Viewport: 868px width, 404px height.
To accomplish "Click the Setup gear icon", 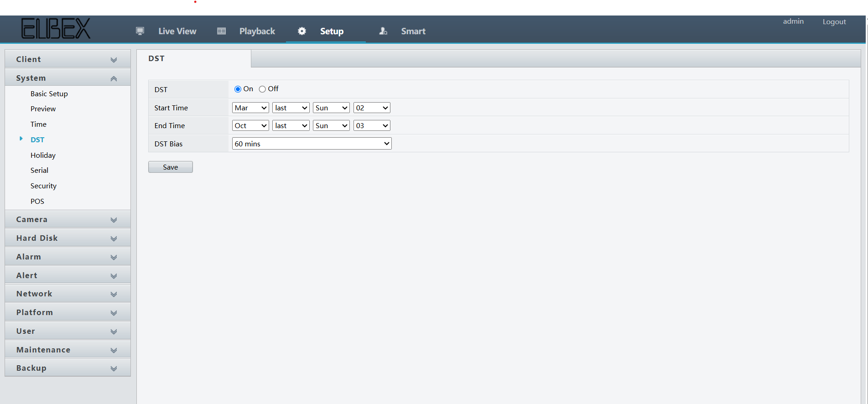I will pos(302,31).
